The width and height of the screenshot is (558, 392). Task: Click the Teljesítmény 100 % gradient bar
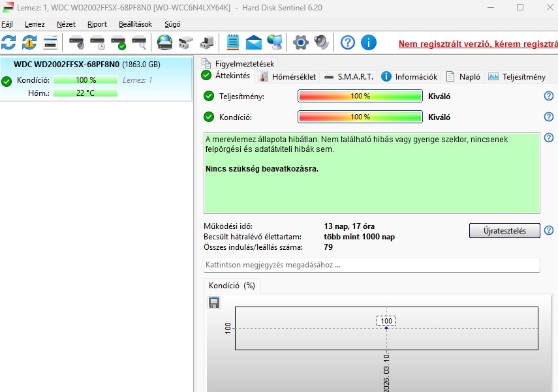[360, 96]
